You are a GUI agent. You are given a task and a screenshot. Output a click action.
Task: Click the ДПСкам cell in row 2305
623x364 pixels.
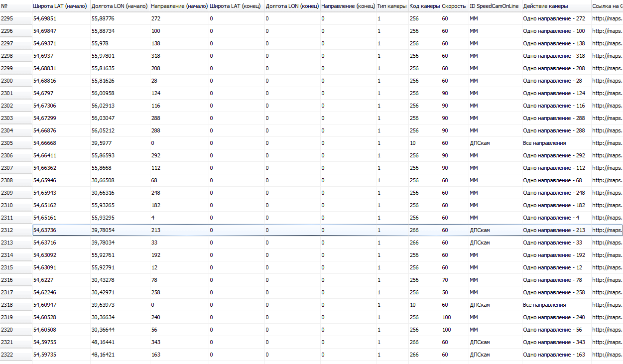(480, 143)
